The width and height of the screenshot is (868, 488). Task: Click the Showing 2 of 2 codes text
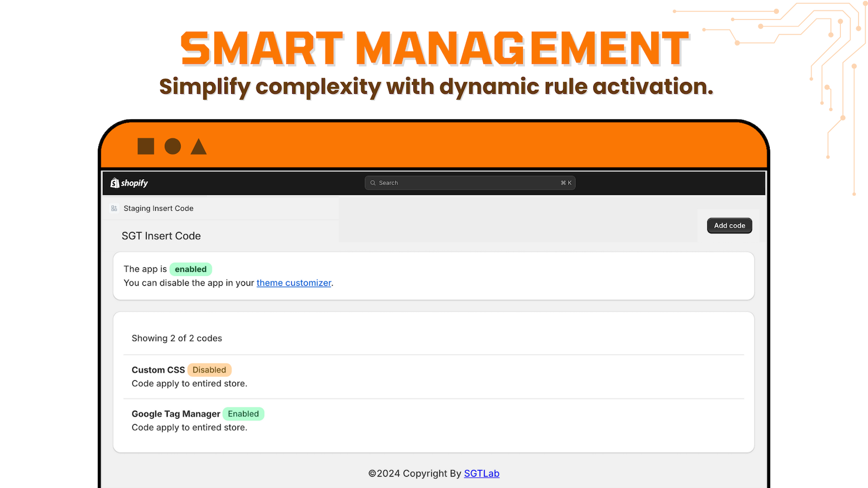[x=177, y=338]
